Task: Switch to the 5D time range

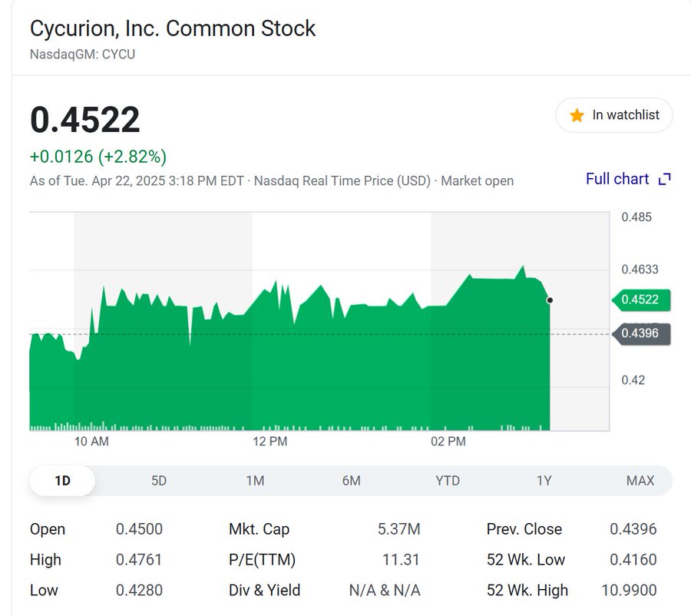Action: tap(159, 480)
